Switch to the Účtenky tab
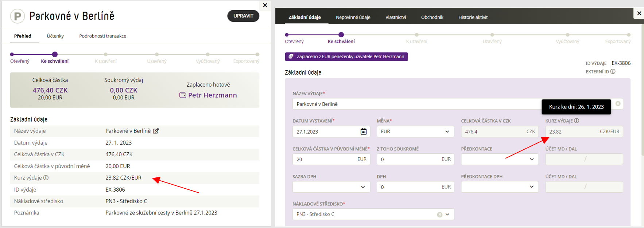 tap(55, 36)
